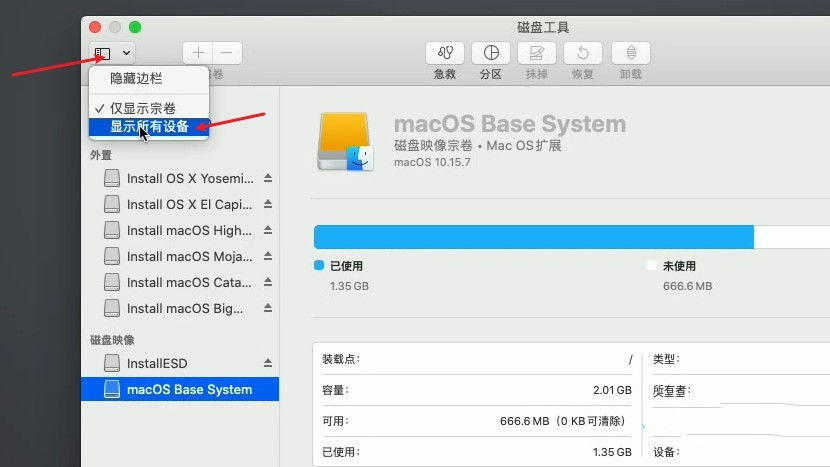This screenshot has width=830, height=467.
Task: Click the macOS Base System disk image icon
Action: pos(345,141)
